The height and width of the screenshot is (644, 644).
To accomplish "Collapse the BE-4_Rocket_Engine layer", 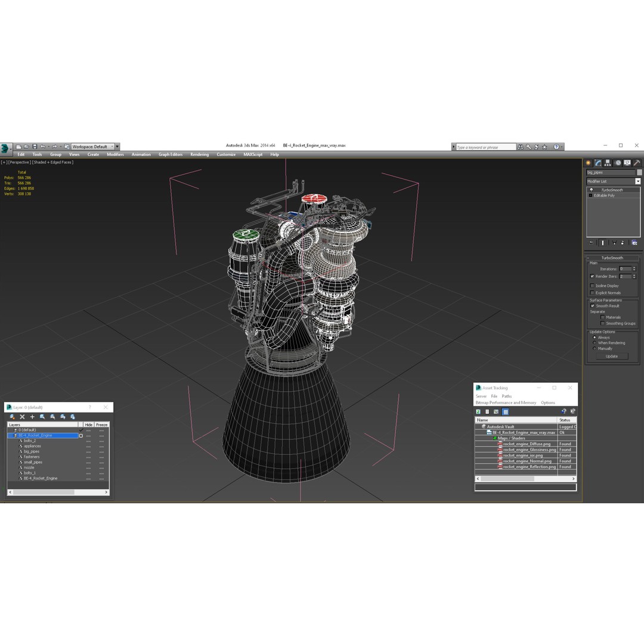I will 10,435.
